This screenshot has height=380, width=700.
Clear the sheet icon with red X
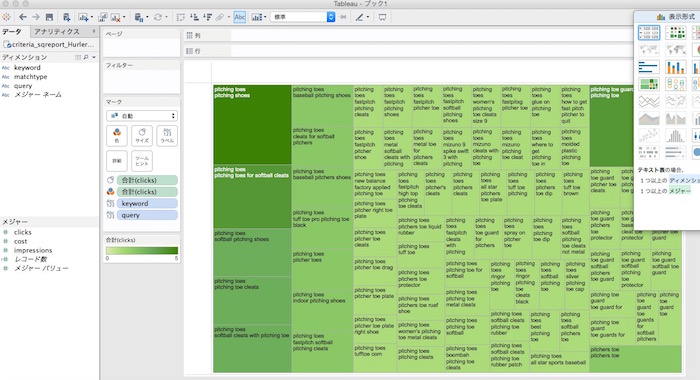[115, 17]
